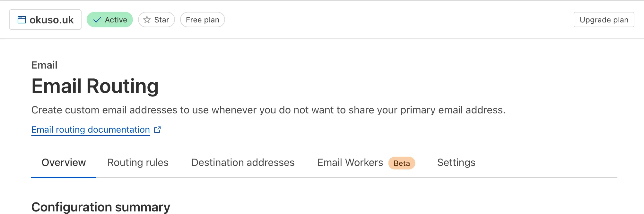This screenshot has height=214, width=644.
Task: Open documentation via the external link icon
Action: click(158, 129)
